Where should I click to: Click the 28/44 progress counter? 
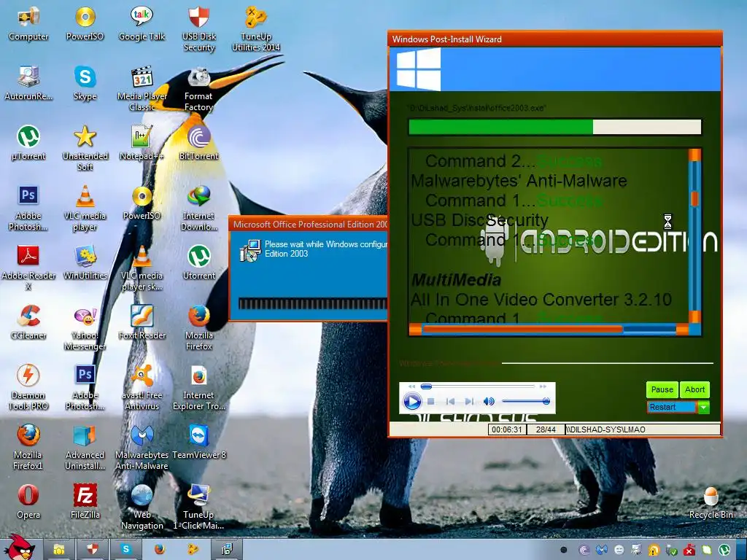[546, 429]
